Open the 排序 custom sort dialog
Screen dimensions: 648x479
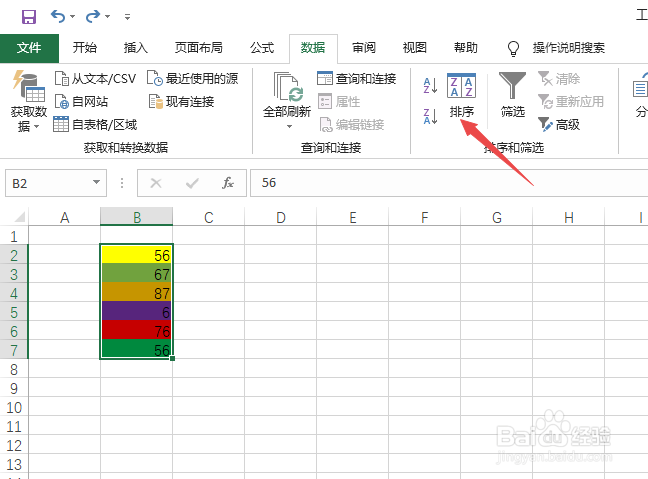(x=462, y=96)
